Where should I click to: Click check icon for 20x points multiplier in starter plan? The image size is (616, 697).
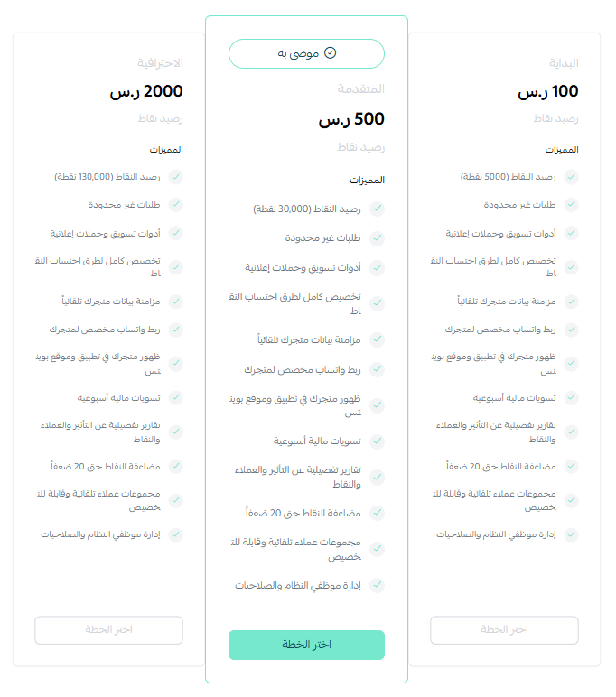pos(571,466)
